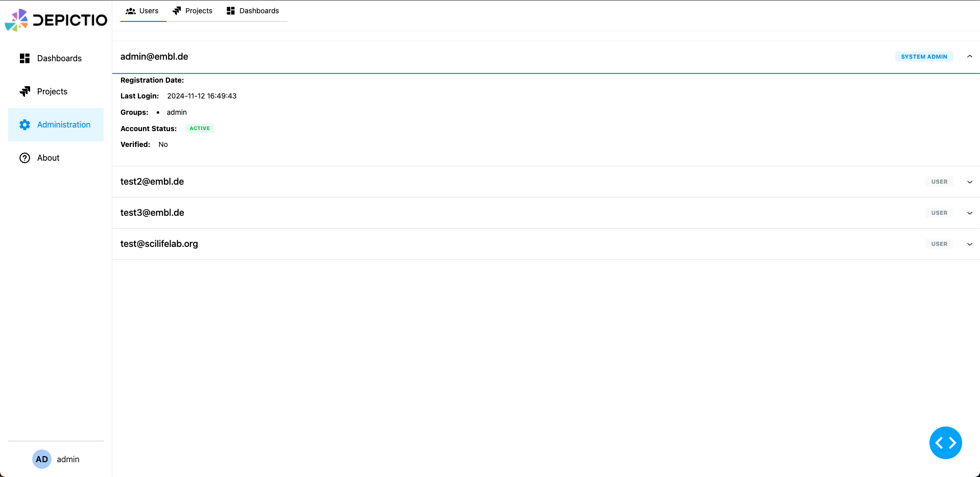Click the USER badge on test3@embl.de row
Viewport: 980px width, 477px height.
[x=939, y=213]
